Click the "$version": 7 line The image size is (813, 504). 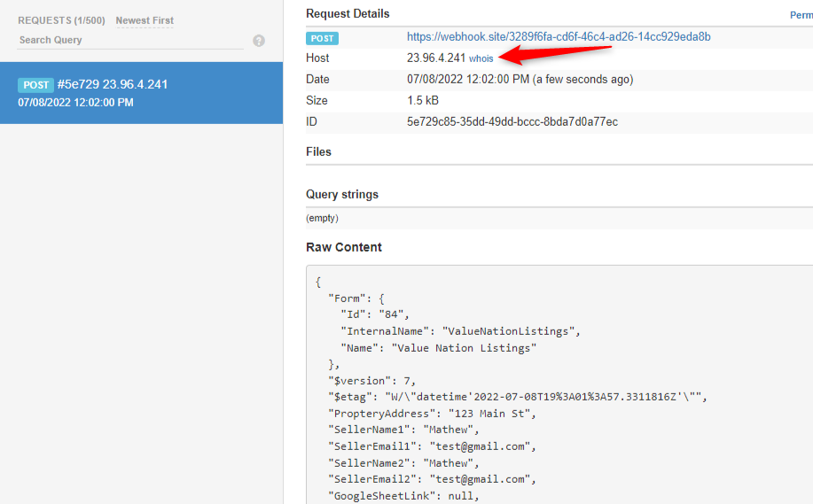point(372,381)
